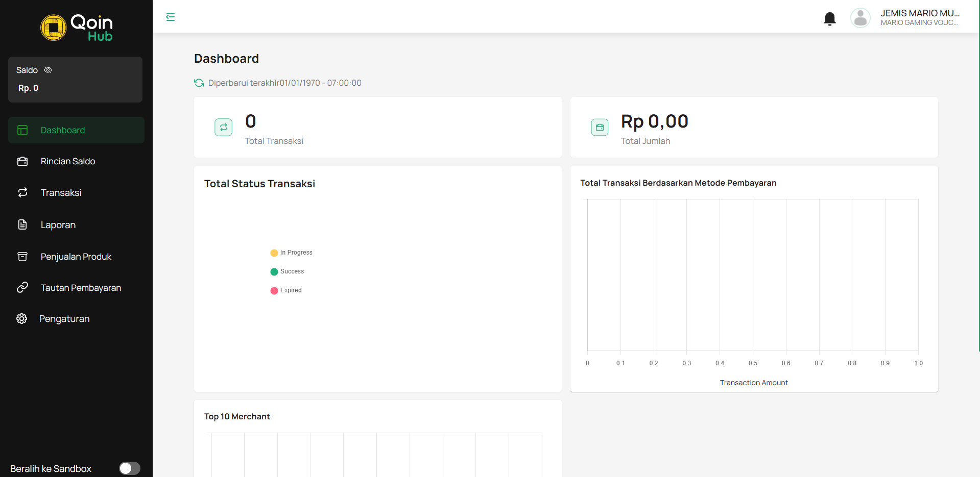Expand the MARIO GAMING VOUCHER account selector
This screenshot has width=980, height=477.
pyautogui.click(x=919, y=22)
